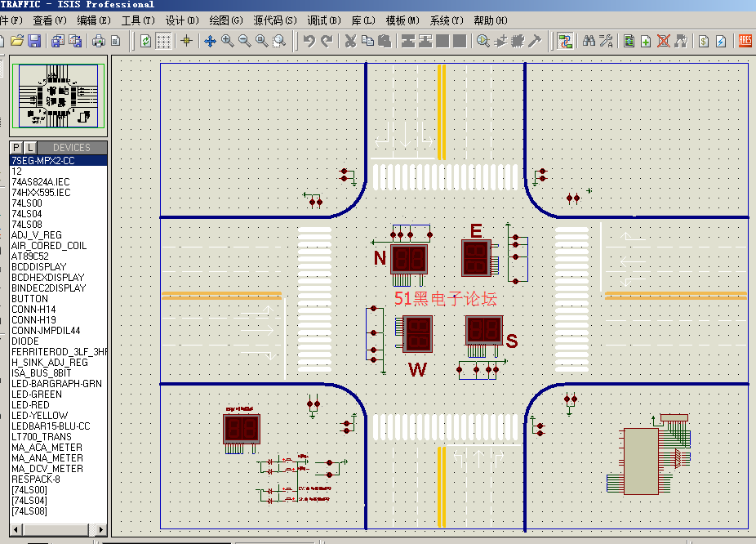
Task: Click the Import Section icon
Action: click(x=58, y=41)
